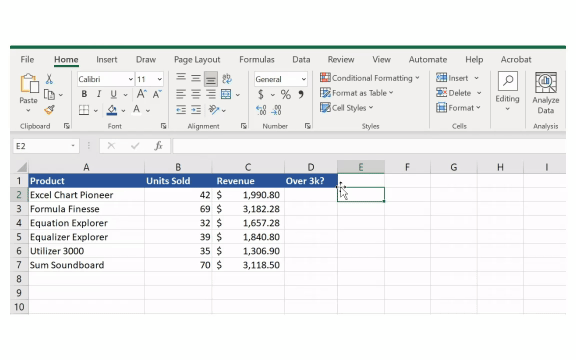Open the Format cells menu
The height and width of the screenshot is (360, 576).
point(458,108)
